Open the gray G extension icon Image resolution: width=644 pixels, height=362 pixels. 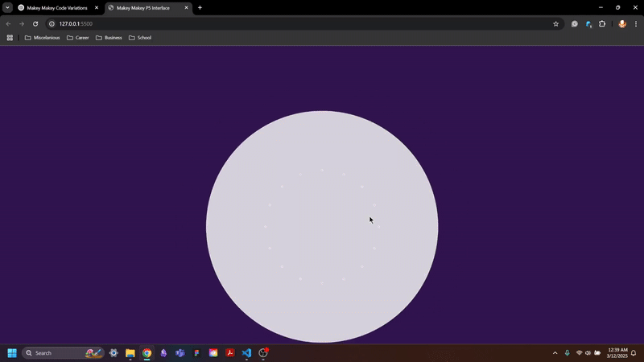coord(575,24)
